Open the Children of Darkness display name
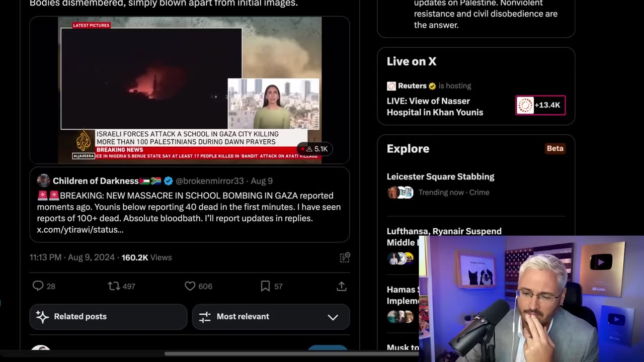Screen dimensions: 644x362 pos(96,181)
